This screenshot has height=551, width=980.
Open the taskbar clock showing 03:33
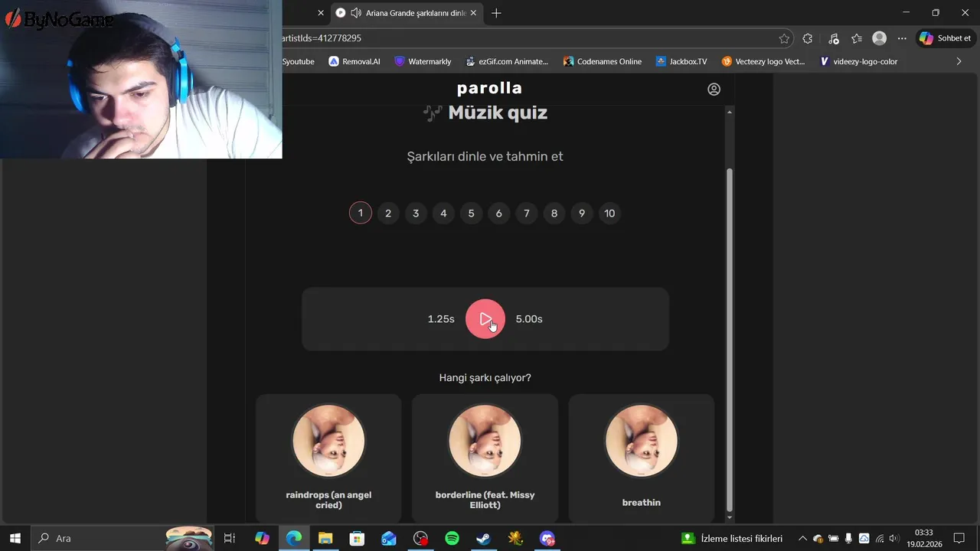coord(924,538)
